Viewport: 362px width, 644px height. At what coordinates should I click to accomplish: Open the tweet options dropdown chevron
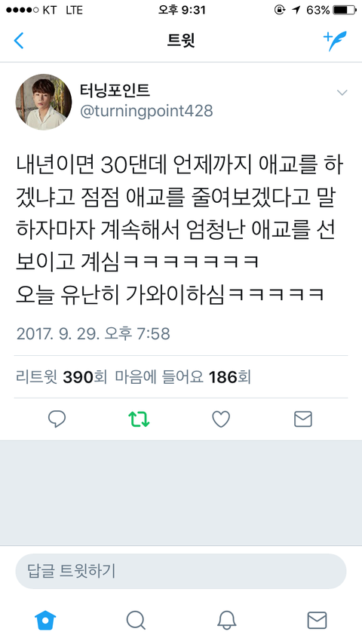click(x=342, y=93)
